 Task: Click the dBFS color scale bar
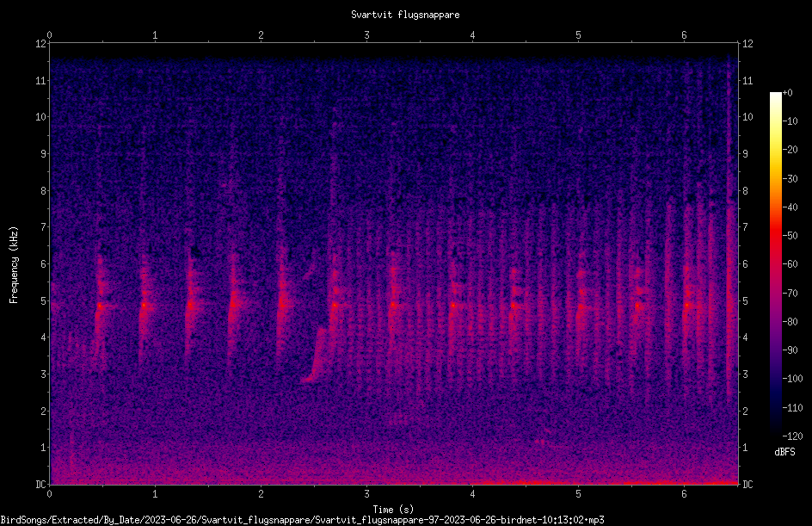click(775, 264)
